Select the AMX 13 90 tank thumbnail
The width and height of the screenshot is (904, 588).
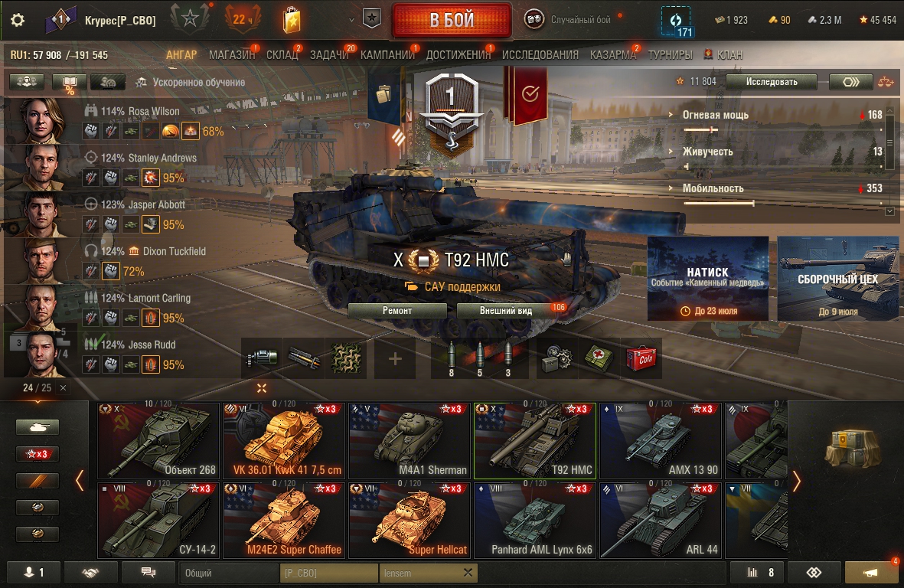click(x=661, y=441)
